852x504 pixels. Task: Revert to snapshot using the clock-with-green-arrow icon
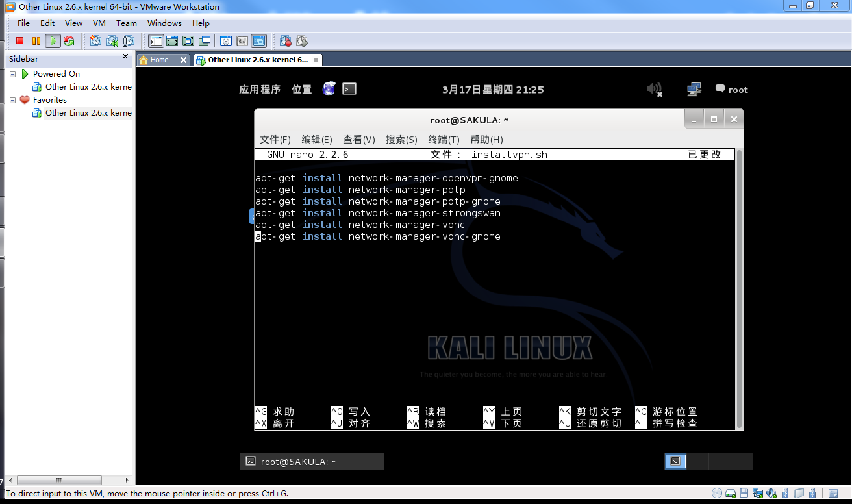click(x=112, y=41)
